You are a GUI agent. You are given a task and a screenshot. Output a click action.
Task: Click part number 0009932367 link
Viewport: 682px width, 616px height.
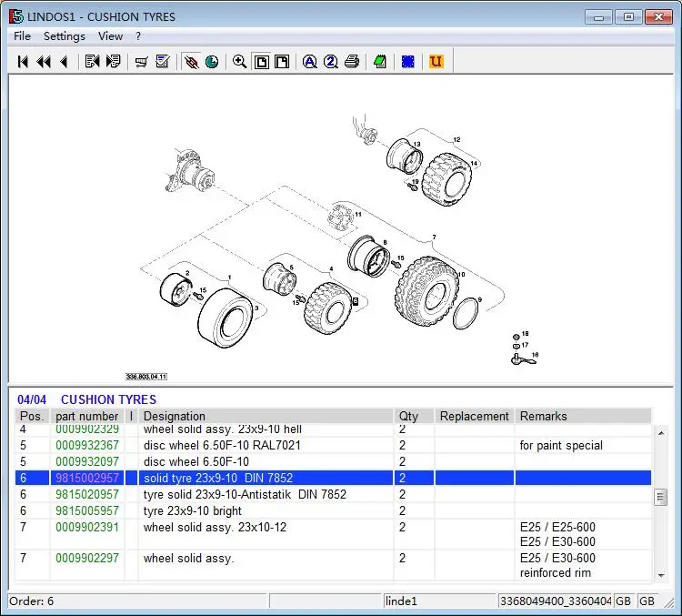[87, 446]
